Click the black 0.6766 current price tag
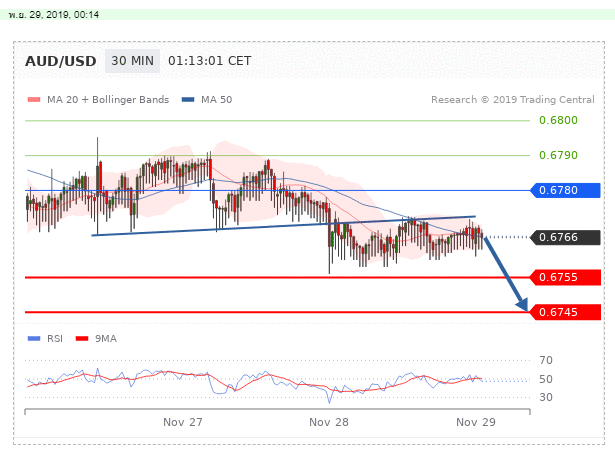Viewport: 615px width, 453px height. pyautogui.click(x=565, y=237)
